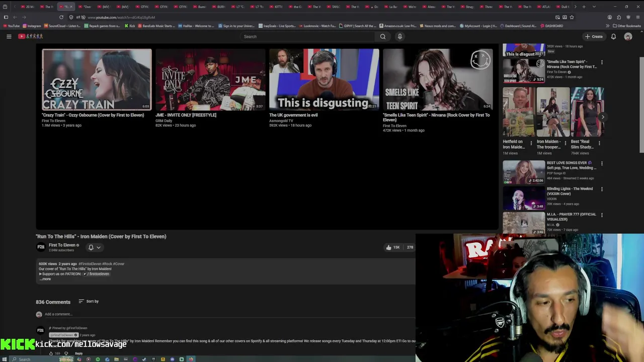
Task: Open options for BEST LOVE SONGS EVER
Action: tap(602, 163)
